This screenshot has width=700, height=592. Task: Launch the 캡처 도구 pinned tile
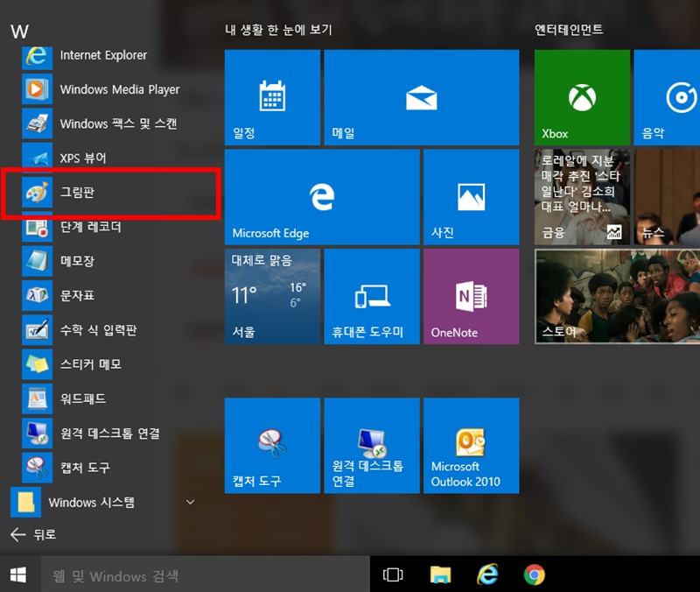click(x=272, y=446)
